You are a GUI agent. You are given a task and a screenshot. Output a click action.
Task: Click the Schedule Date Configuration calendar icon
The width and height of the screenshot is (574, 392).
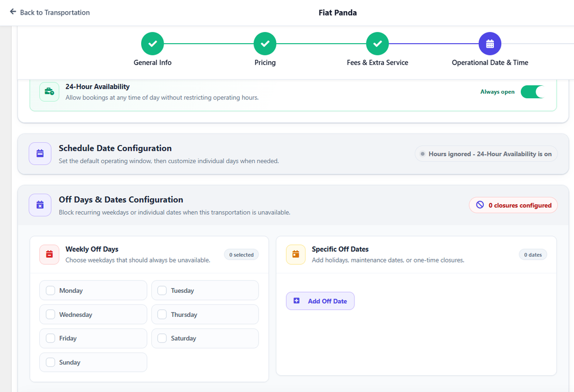pyautogui.click(x=40, y=154)
